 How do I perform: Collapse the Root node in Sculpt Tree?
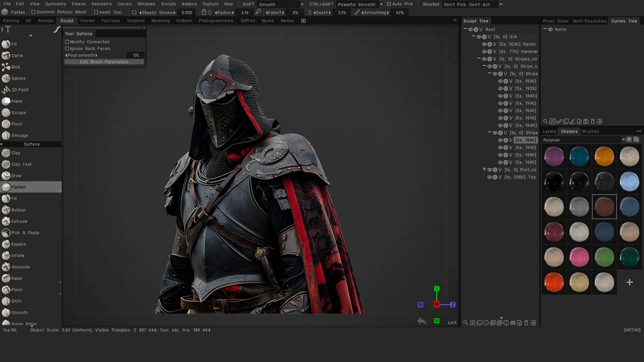(465, 29)
